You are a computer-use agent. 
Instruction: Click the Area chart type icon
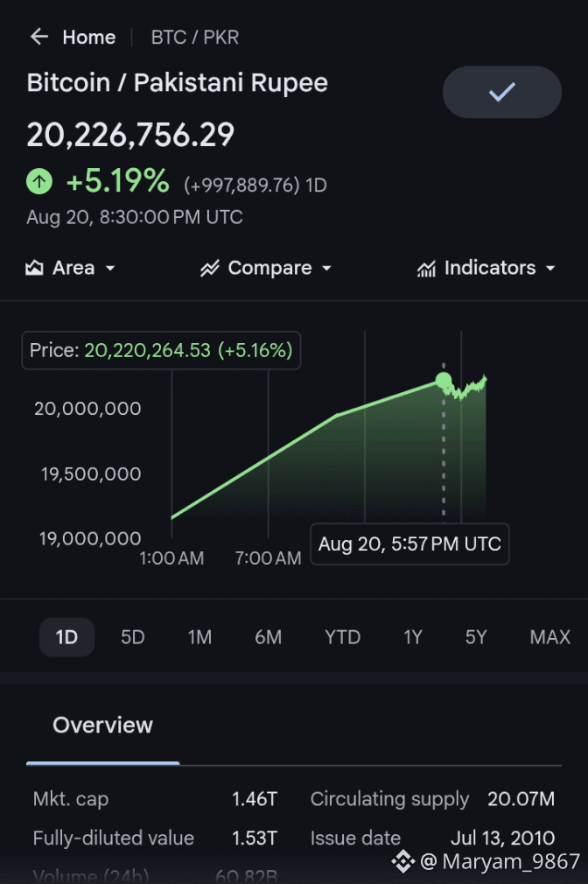34,268
